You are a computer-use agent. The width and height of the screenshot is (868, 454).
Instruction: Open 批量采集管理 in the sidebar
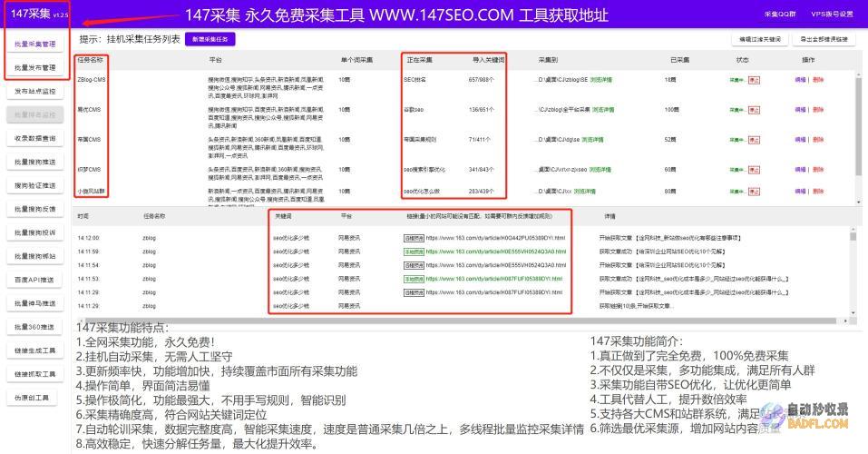coord(34,44)
